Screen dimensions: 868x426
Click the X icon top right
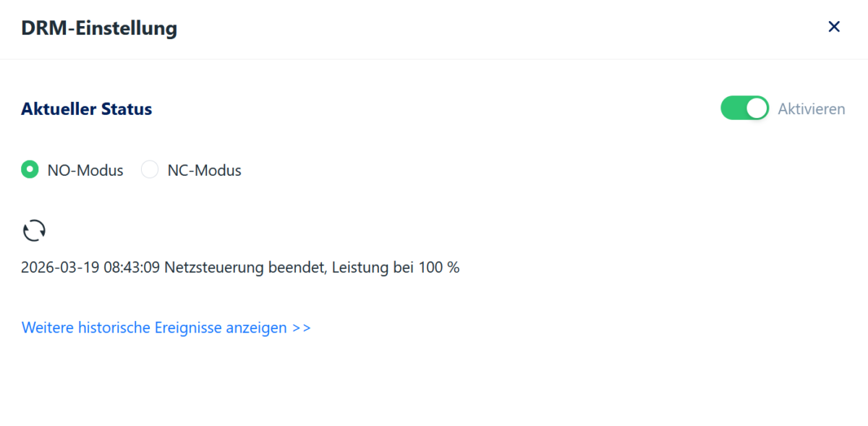pyautogui.click(x=834, y=27)
